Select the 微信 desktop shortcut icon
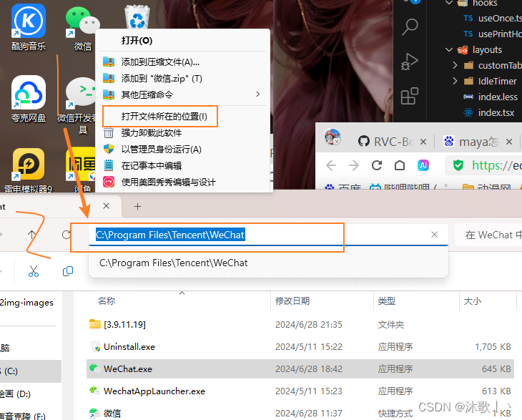This screenshot has width=522, height=420. pyautogui.click(x=82, y=28)
